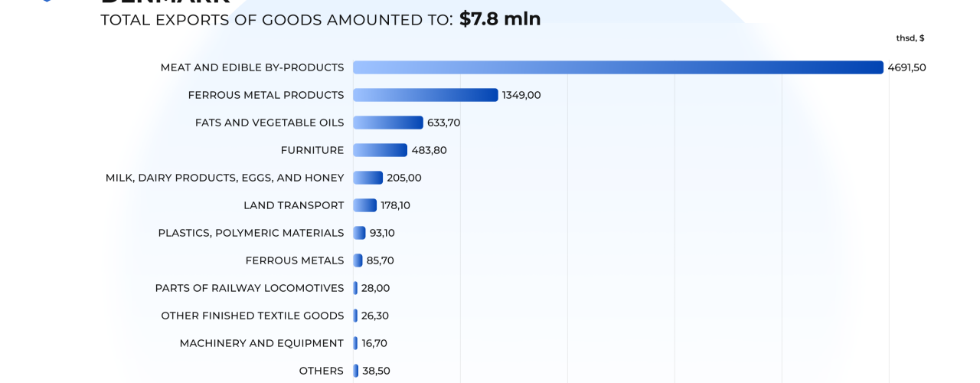The height and width of the screenshot is (383, 980).
Task: Select the 483,80 data value
Action: [430, 150]
